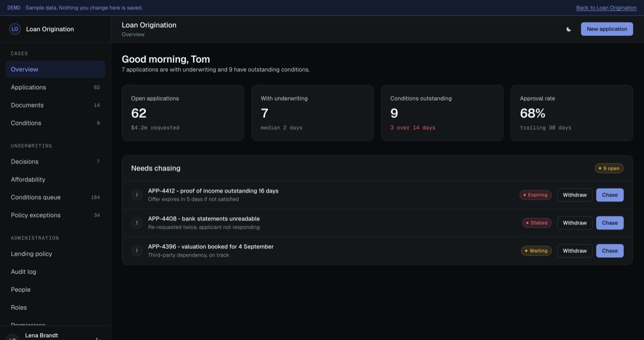Select People in Administration
Image resolution: width=644 pixels, height=340 pixels.
coord(55,289)
